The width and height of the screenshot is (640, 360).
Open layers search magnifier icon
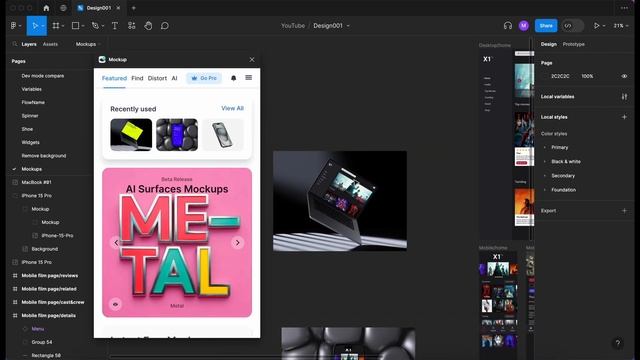click(x=15, y=44)
